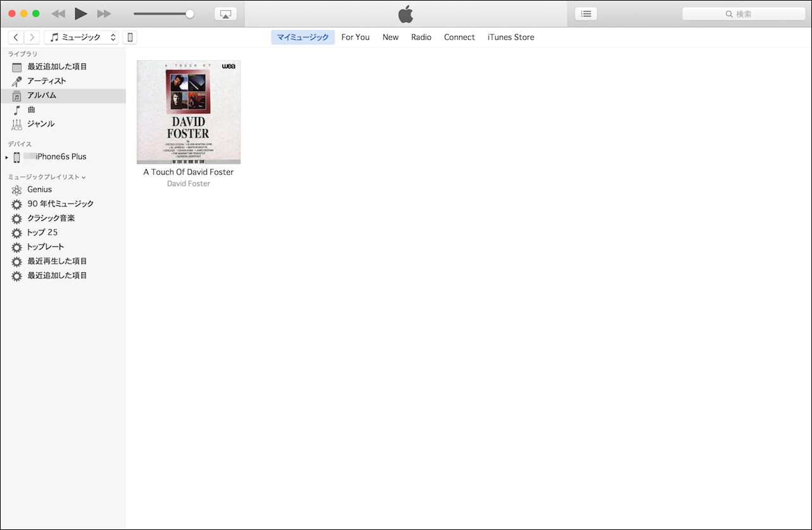This screenshot has width=812, height=530.
Task: Select アーティスト in the sidebar
Action: (63, 81)
